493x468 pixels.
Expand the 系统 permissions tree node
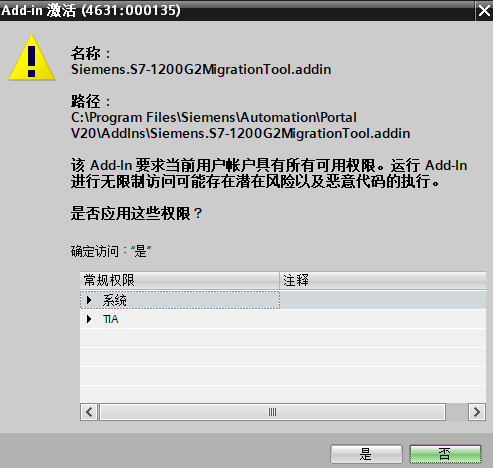[x=89, y=300]
